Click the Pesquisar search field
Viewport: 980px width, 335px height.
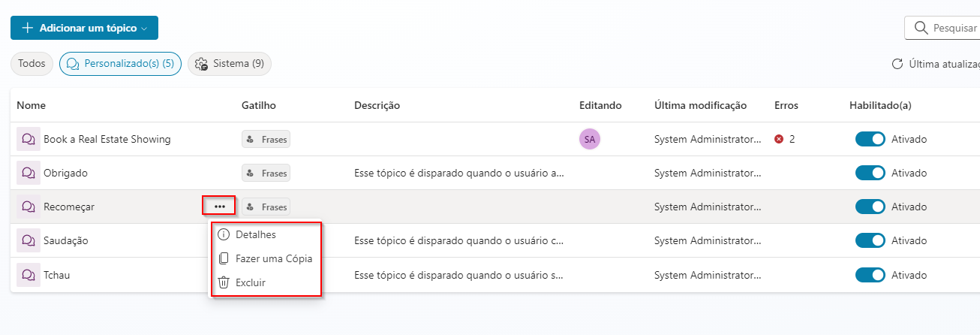(x=945, y=28)
